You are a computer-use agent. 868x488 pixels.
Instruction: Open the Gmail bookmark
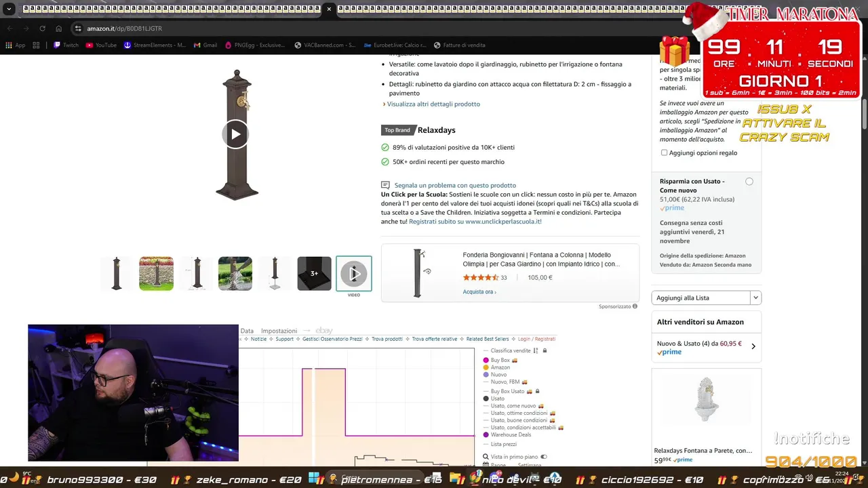click(x=205, y=45)
